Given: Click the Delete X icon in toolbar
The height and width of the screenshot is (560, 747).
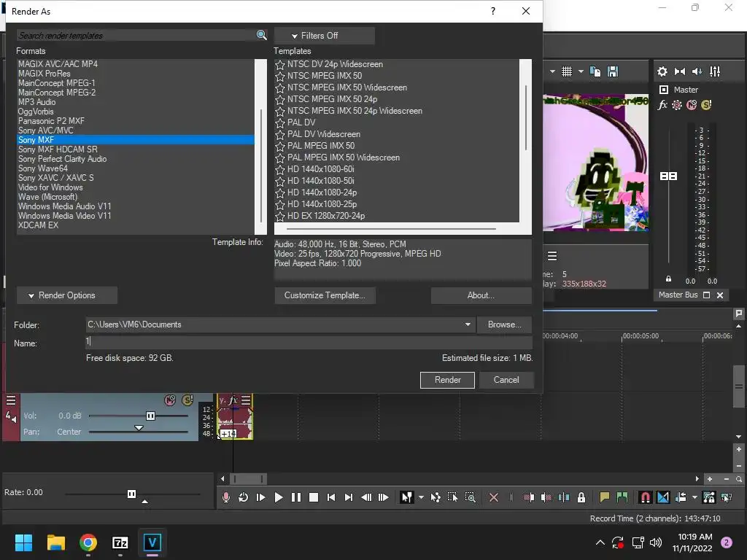Looking at the screenshot, I should click(494, 497).
